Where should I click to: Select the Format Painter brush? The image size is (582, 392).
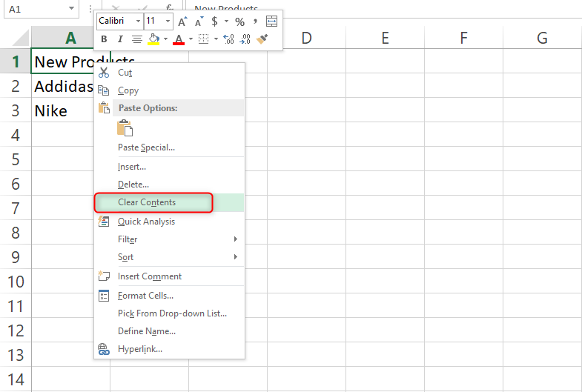point(262,39)
